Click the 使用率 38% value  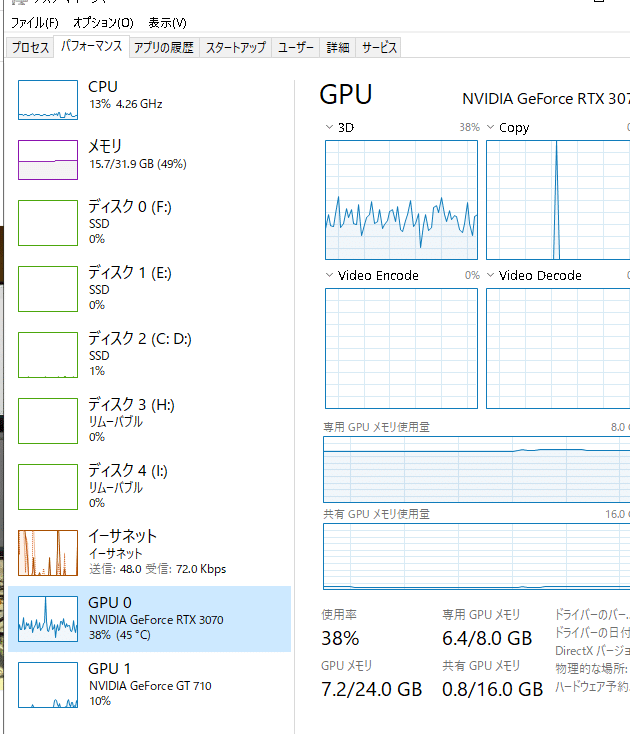[340, 639]
